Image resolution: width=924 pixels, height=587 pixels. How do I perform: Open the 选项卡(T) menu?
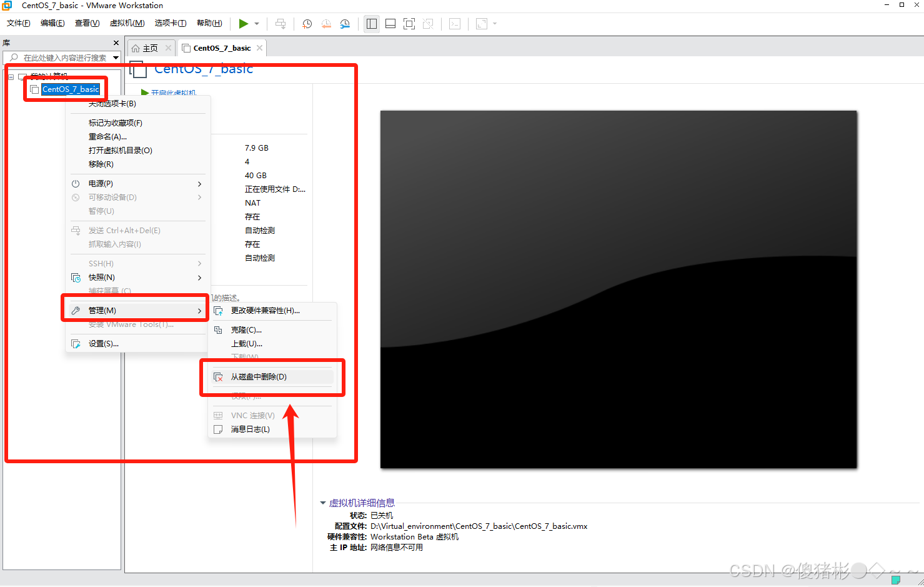pyautogui.click(x=171, y=23)
